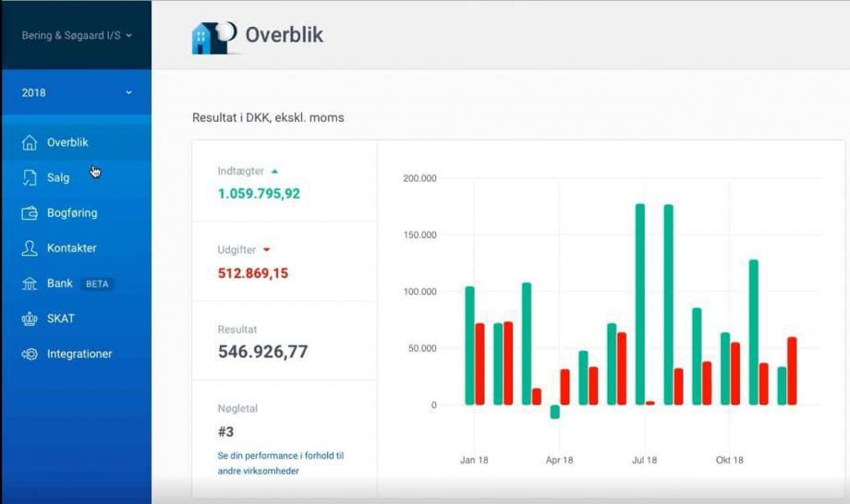The height and width of the screenshot is (504, 850).
Task: Click the Bogføring wallet icon
Action: tap(30, 212)
